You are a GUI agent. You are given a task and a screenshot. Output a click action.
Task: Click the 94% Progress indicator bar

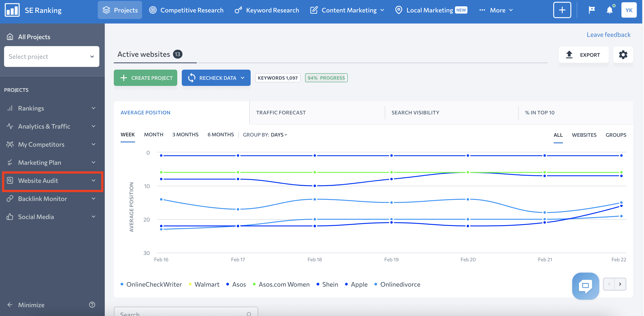point(327,78)
